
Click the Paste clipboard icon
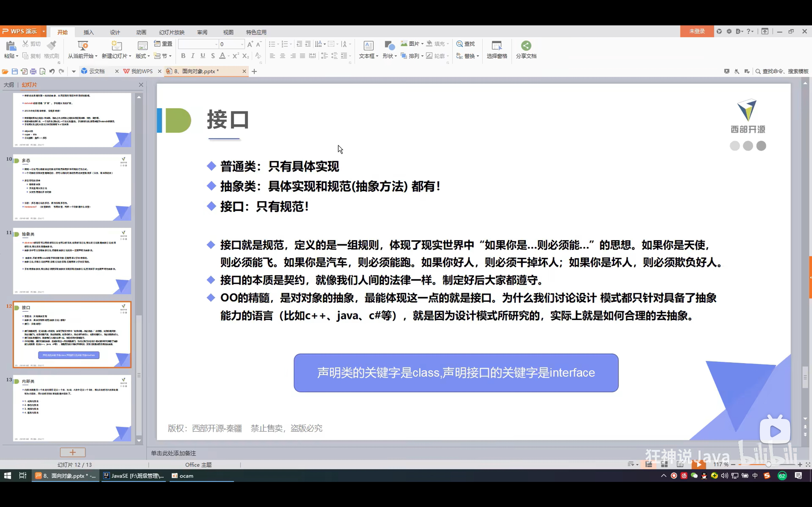(11, 46)
